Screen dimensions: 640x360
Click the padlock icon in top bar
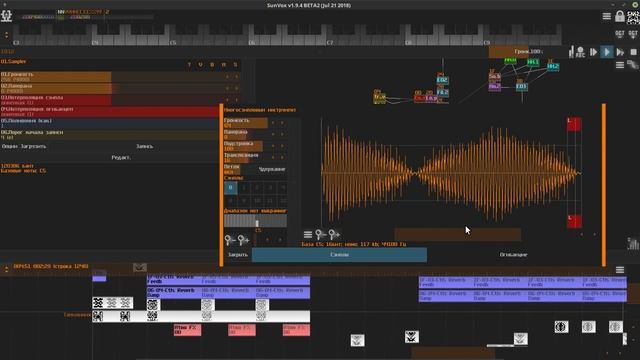(x=620, y=16)
